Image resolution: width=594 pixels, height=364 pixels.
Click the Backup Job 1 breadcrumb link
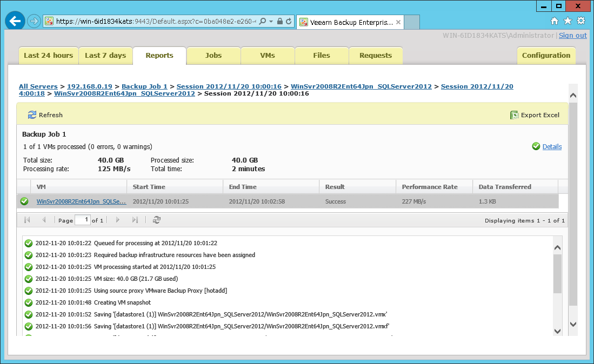pos(144,86)
